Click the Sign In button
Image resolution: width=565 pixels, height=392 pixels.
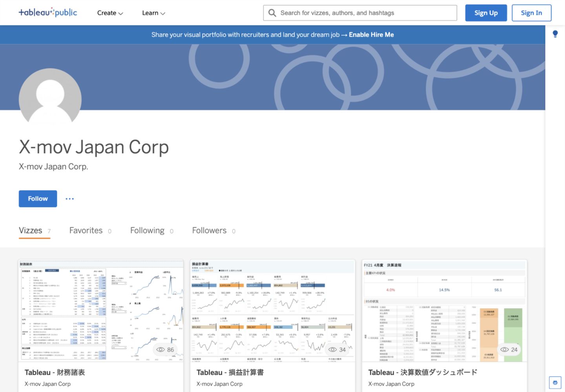tap(531, 13)
